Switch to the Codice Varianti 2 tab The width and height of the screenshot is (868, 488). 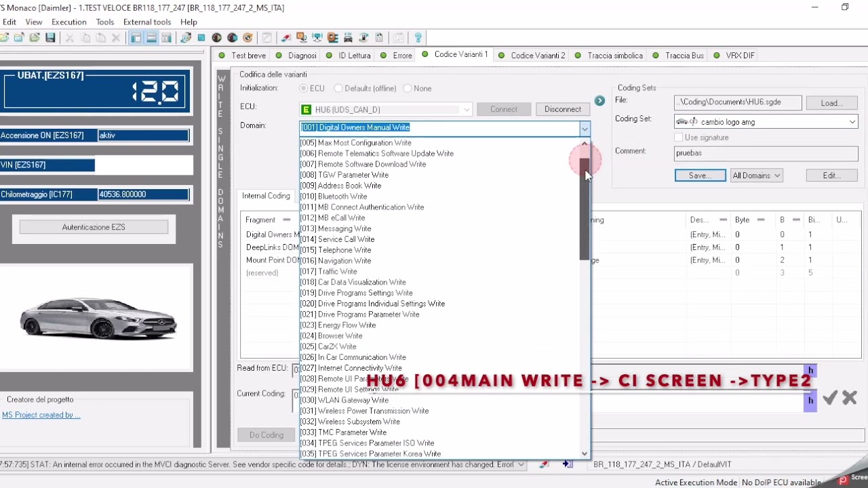[x=532, y=56]
